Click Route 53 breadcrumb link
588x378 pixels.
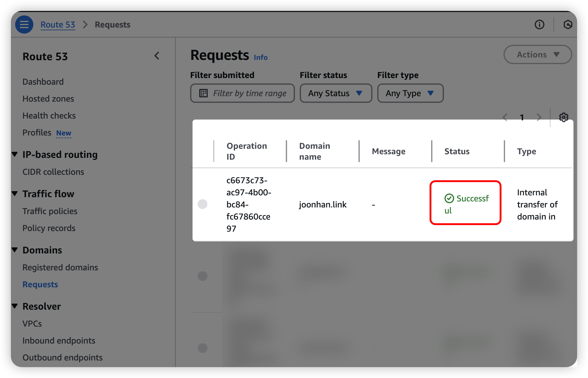58,24
